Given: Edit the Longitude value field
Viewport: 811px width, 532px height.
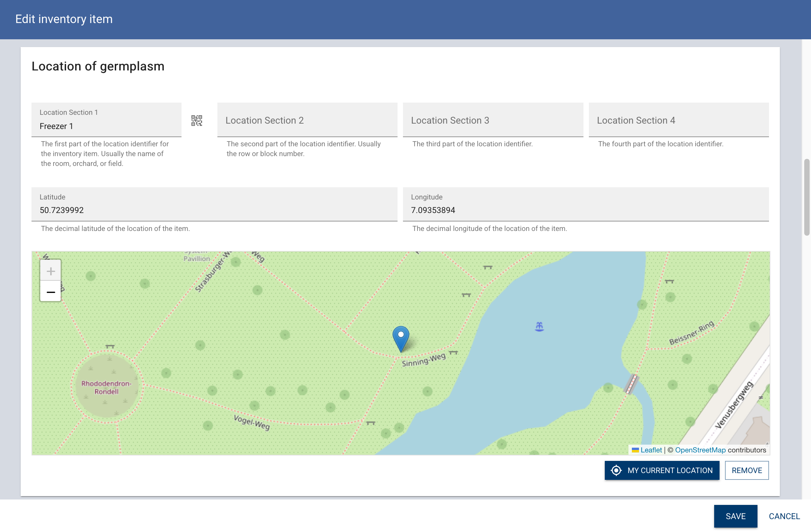Looking at the screenshot, I should [x=586, y=205].
